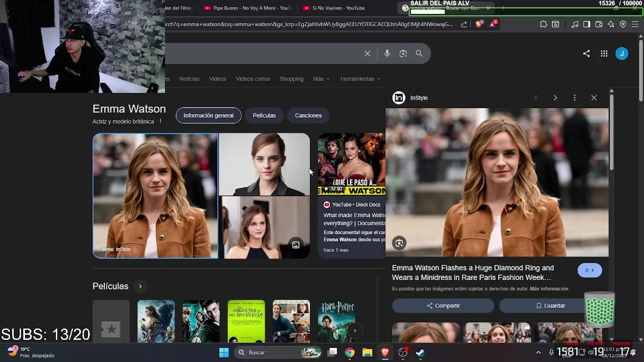Open the Las ventajas de ser invisible poster
The image size is (644, 362).
(x=246, y=322)
